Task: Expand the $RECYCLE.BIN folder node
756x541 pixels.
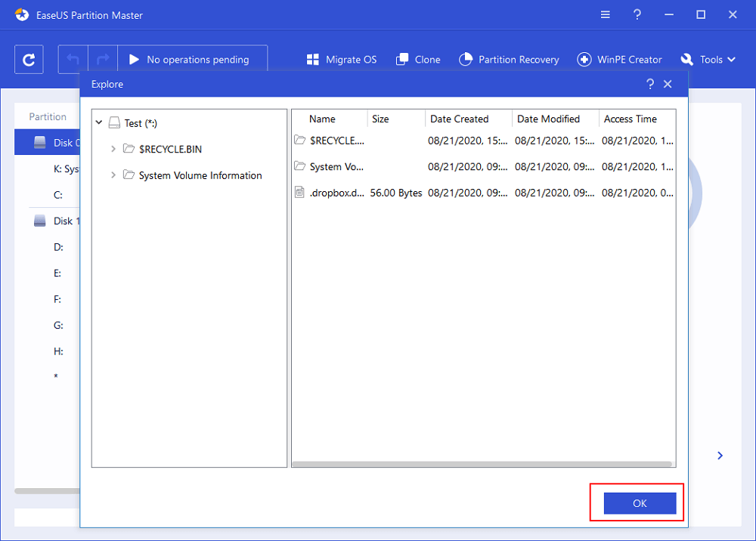Action: [113, 149]
